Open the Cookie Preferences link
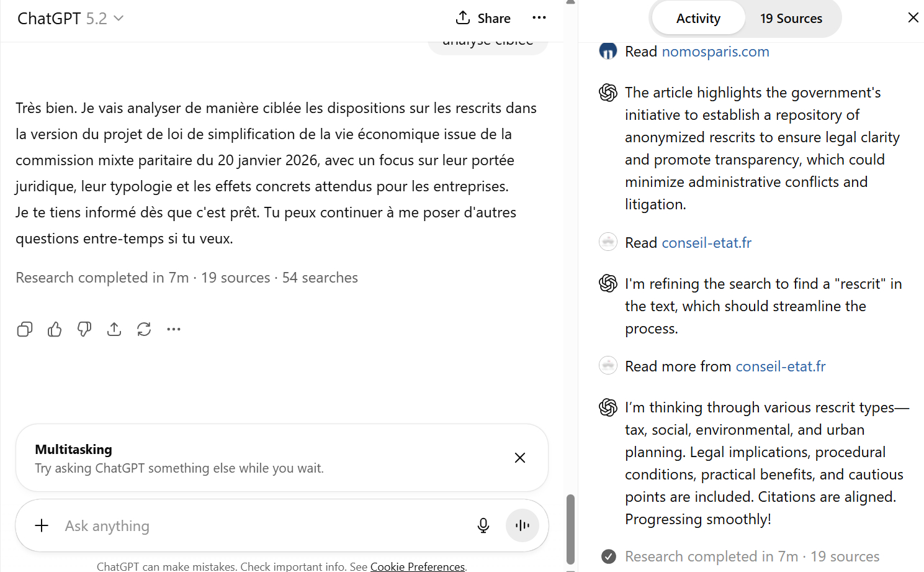The image size is (924, 572). tap(417, 566)
